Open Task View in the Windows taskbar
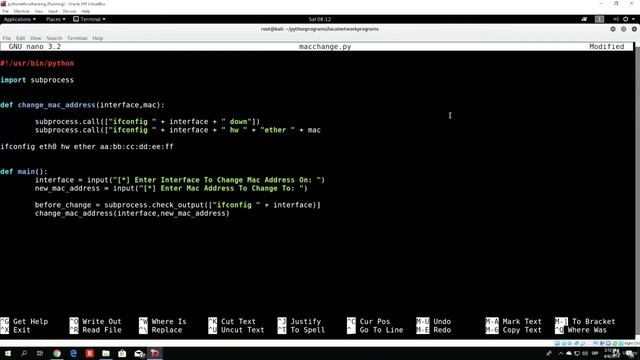This screenshot has height=360, width=640. tap(40, 353)
